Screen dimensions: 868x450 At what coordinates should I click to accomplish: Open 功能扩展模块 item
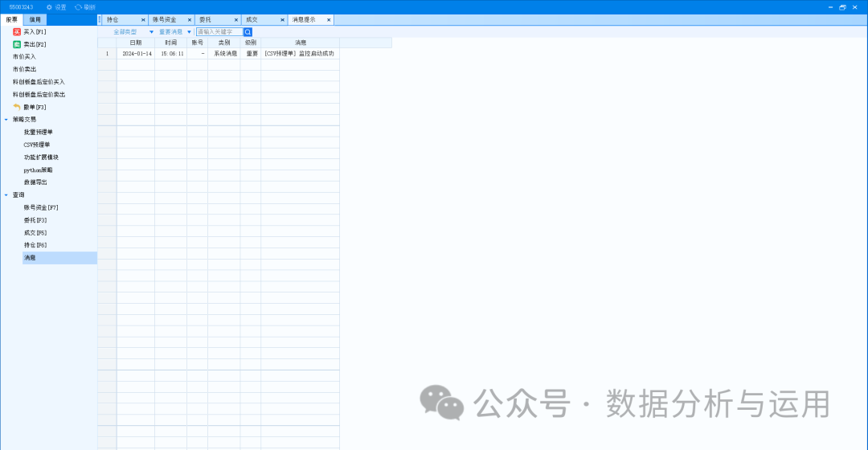point(41,157)
